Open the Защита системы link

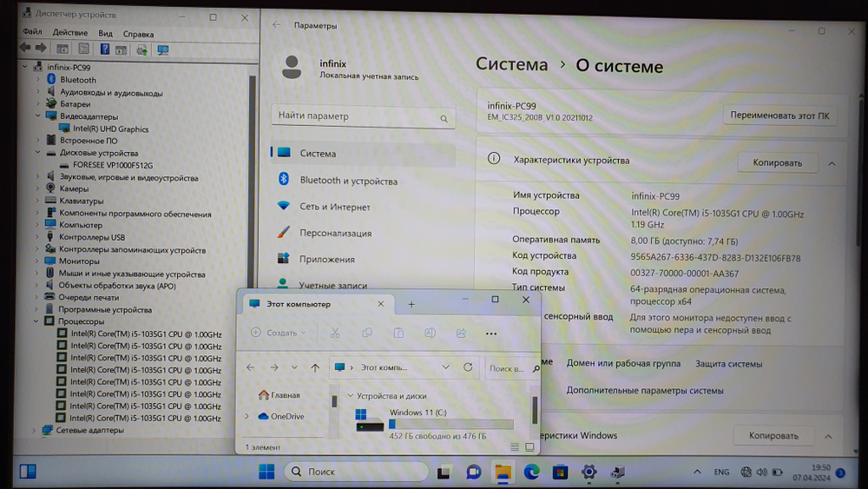[x=728, y=364]
